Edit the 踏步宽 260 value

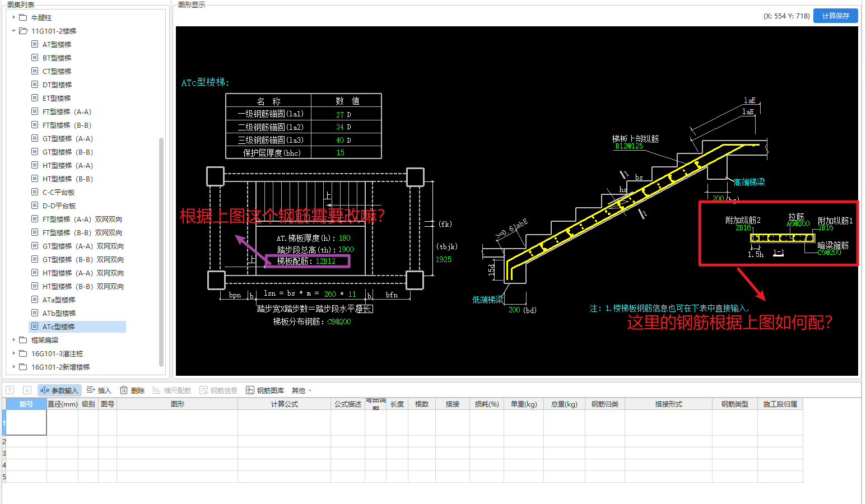(x=330, y=294)
